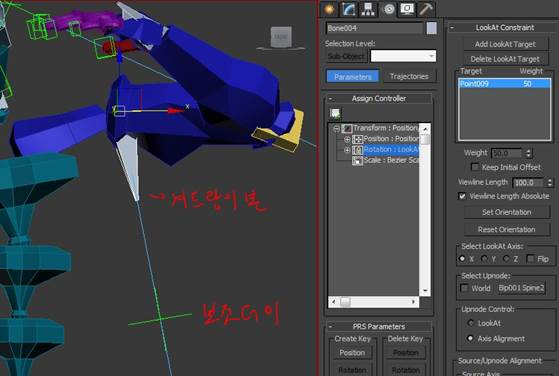559x376 pixels.
Task: Click Add LookAt Target button
Action: (x=505, y=44)
